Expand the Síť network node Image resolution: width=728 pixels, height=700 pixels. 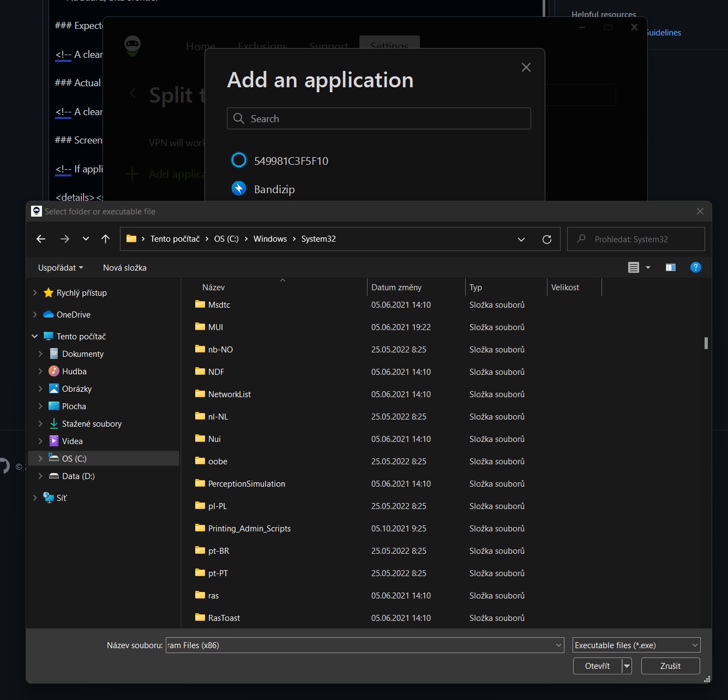click(35, 498)
